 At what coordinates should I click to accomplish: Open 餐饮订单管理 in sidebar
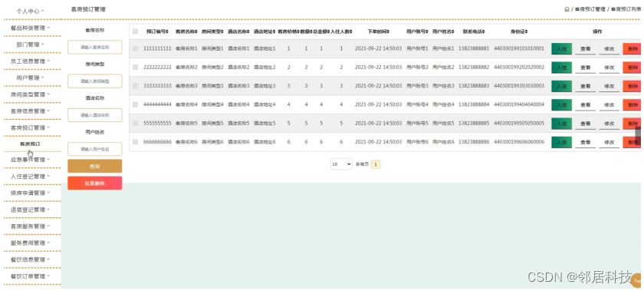click(x=31, y=276)
